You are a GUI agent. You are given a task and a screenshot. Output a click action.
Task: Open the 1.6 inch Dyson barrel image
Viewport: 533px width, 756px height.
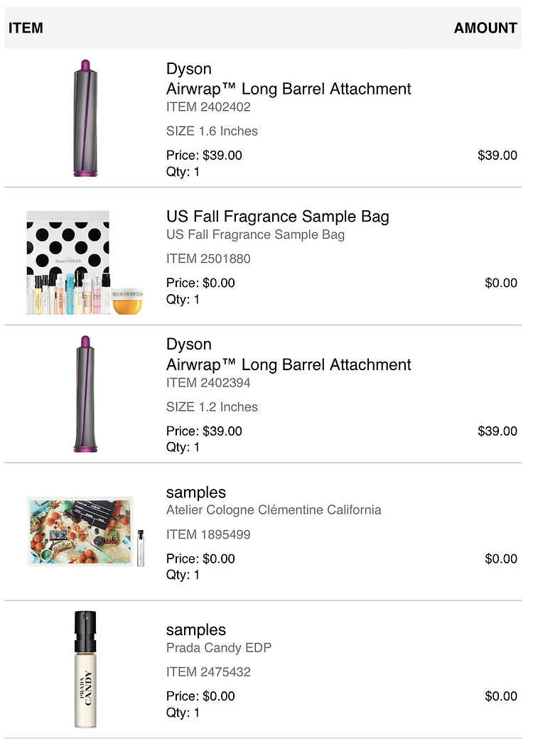(85, 118)
